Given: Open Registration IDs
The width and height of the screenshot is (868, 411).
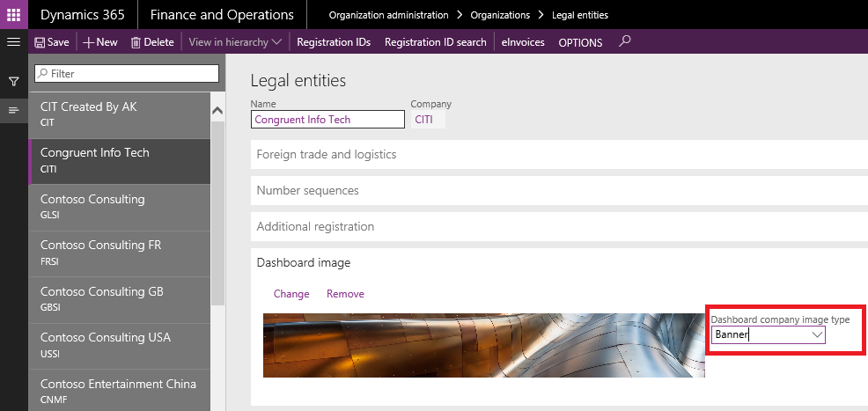Looking at the screenshot, I should click(x=334, y=42).
